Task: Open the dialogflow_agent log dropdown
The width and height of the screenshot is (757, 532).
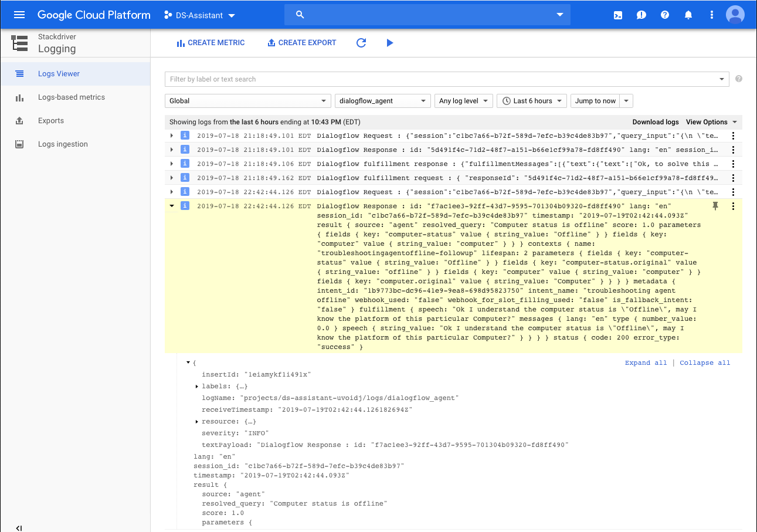Action: [x=382, y=101]
